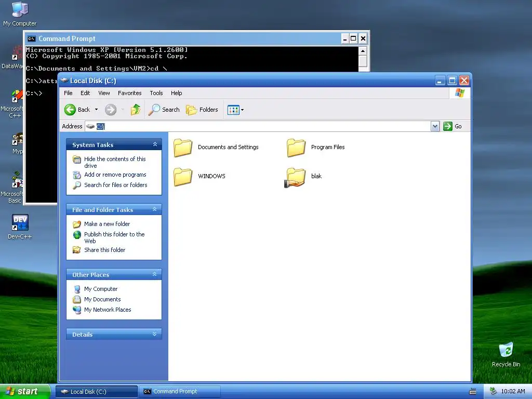This screenshot has width=532, height=399.
Task: Click the Search magnifier toolbar button
Action: pos(164,110)
